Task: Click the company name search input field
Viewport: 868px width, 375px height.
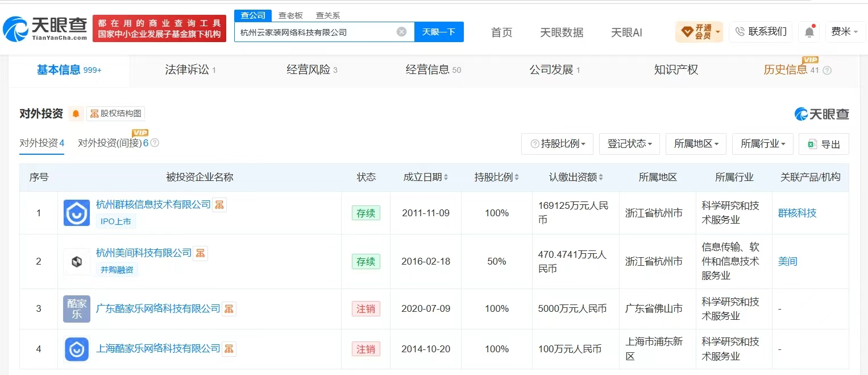Action: coord(315,32)
